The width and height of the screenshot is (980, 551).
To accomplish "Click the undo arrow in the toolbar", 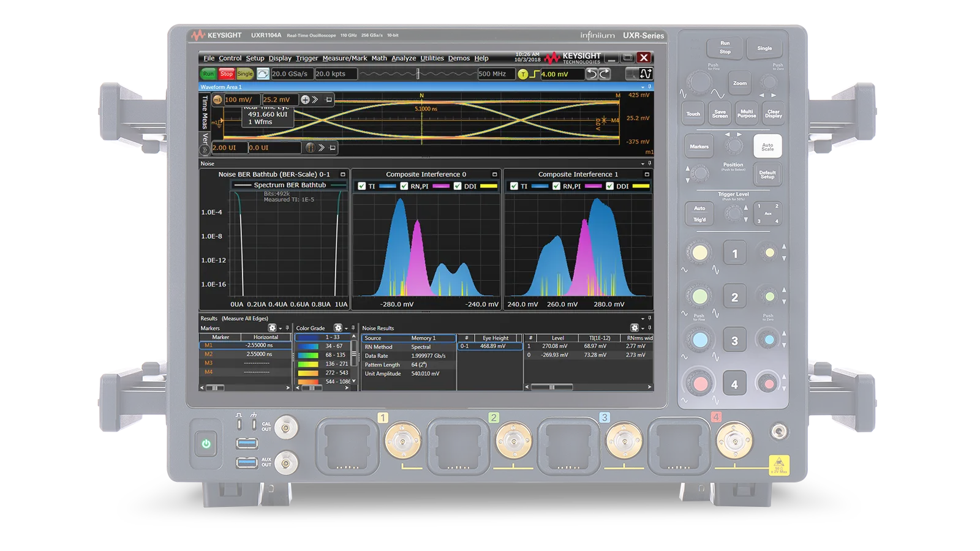I will click(592, 74).
